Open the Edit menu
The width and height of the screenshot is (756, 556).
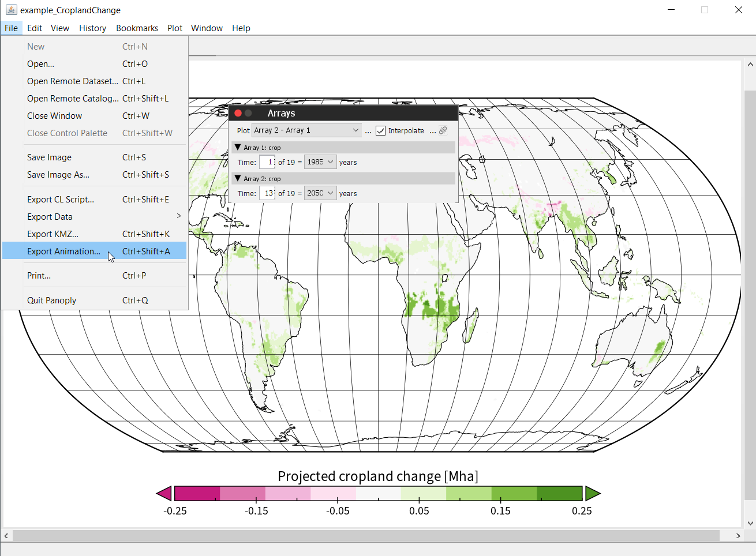(x=35, y=28)
